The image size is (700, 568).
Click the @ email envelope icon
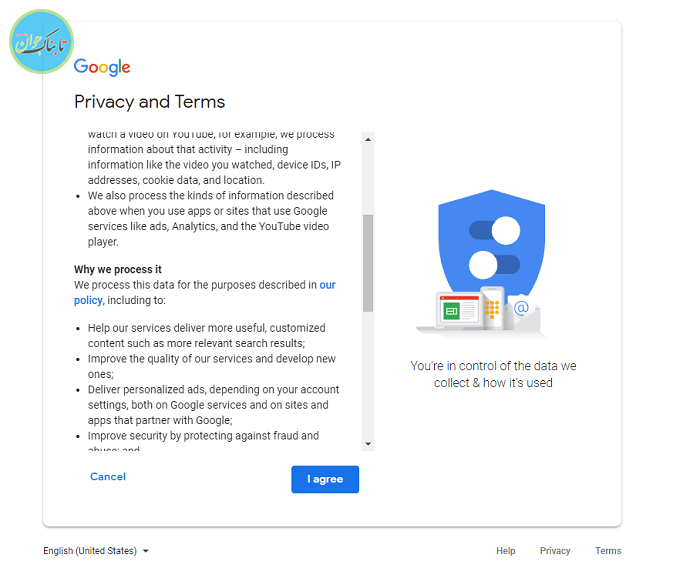point(522,309)
